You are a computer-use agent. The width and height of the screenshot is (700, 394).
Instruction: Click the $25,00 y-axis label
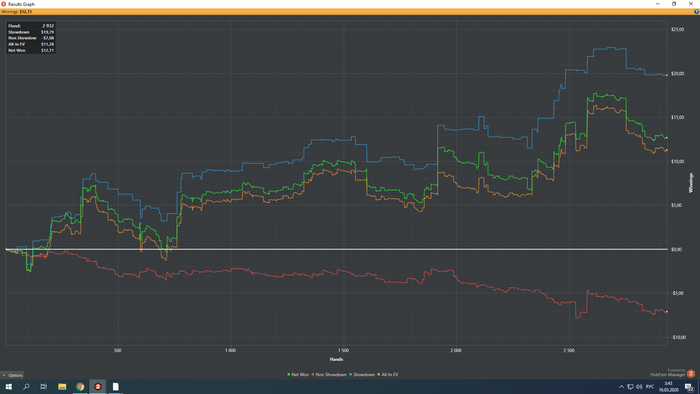[677, 29]
